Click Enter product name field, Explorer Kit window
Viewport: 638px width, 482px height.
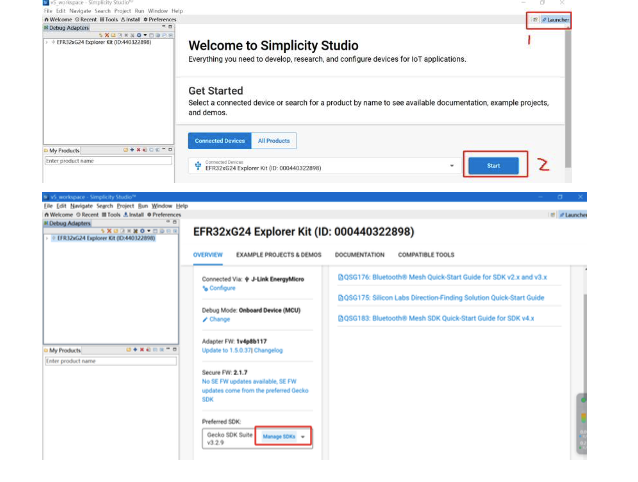pyautogui.click(x=111, y=361)
